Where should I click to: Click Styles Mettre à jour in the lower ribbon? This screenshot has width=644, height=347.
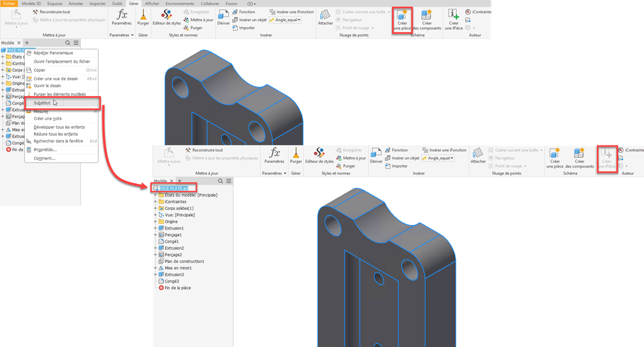pos(351,158)
